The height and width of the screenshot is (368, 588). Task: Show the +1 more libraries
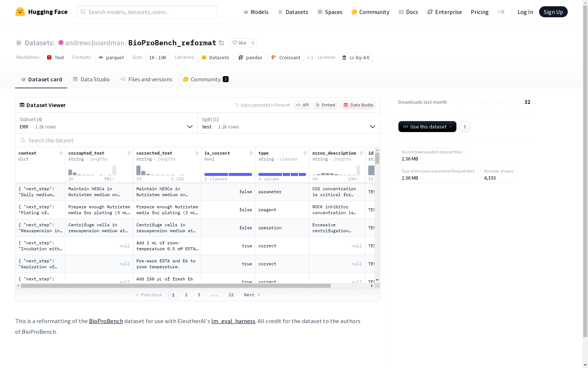[310, 57]
